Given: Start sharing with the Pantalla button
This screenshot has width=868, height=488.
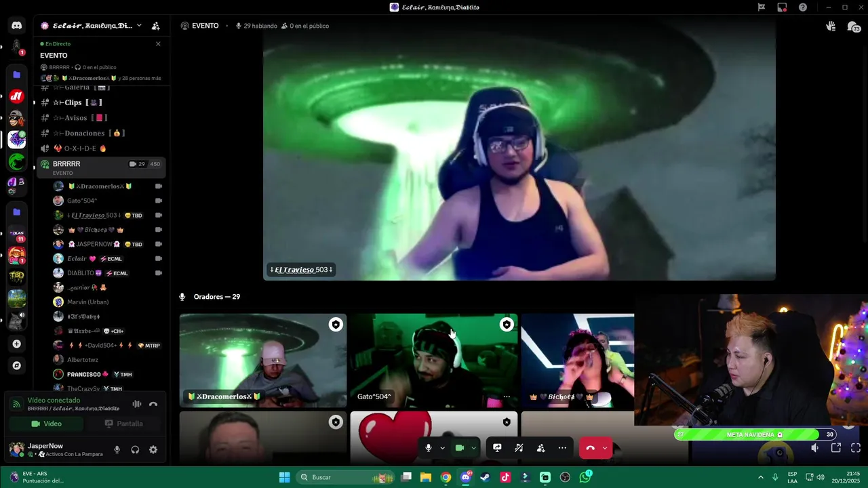Looking at the screenshot, I should coord(123,424).
